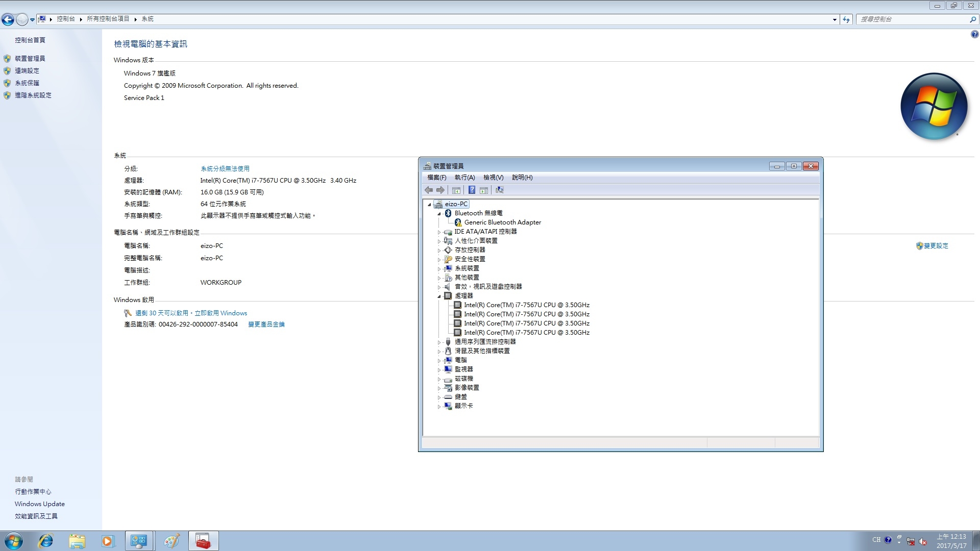Viewport: 980px width, 551px height.
Task: Select the 監視器 category
Action: 463,369
